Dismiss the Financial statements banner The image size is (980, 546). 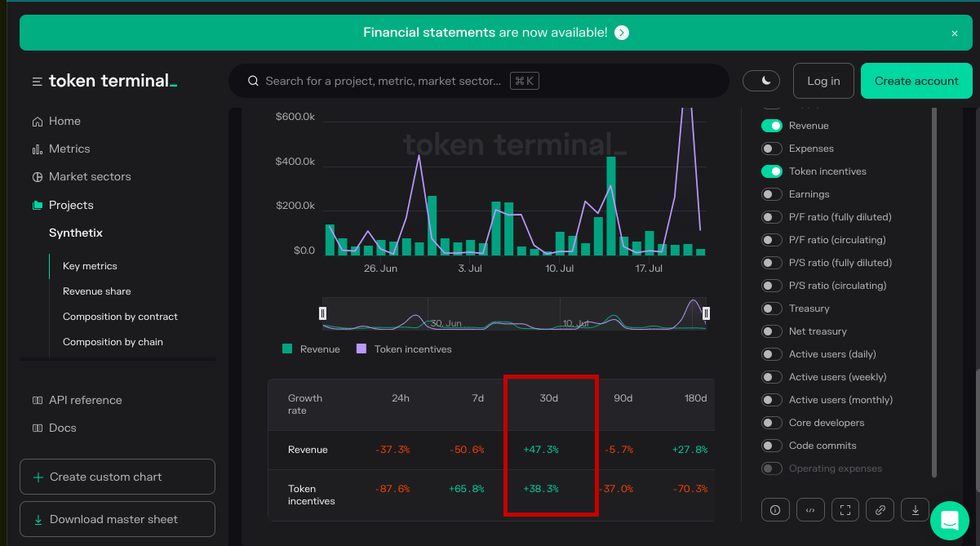tap(955, 33)
